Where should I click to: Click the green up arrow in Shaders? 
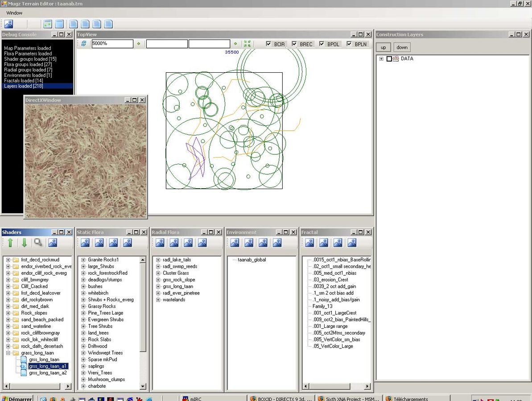(10, 243)
